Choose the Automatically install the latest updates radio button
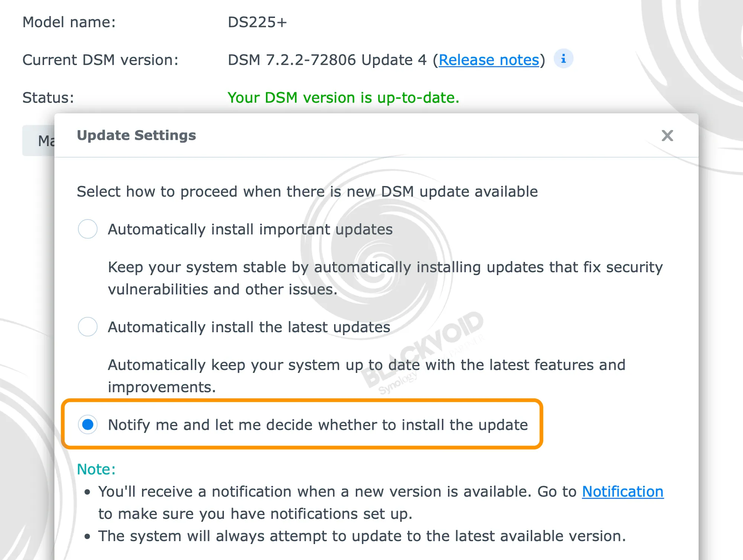Viewport: 743px width, 560px height. pyautogui.click(x=88, y=327)
